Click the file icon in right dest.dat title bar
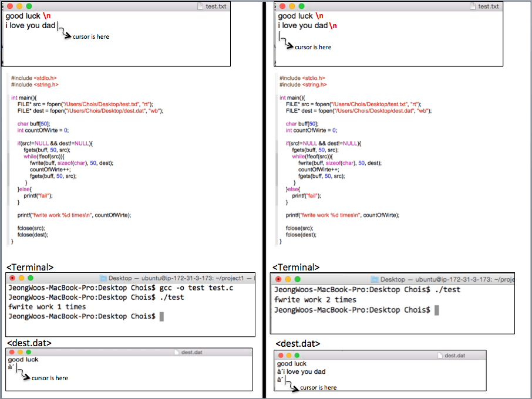Screen dimensions: 532x399 440,356
